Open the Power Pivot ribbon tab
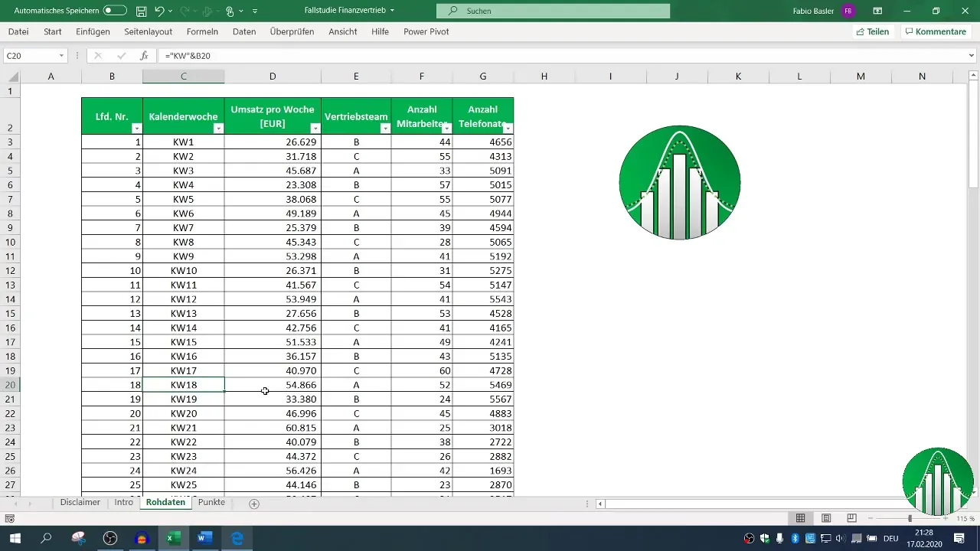The image size is (980, 551). click(x=426, y=31)
